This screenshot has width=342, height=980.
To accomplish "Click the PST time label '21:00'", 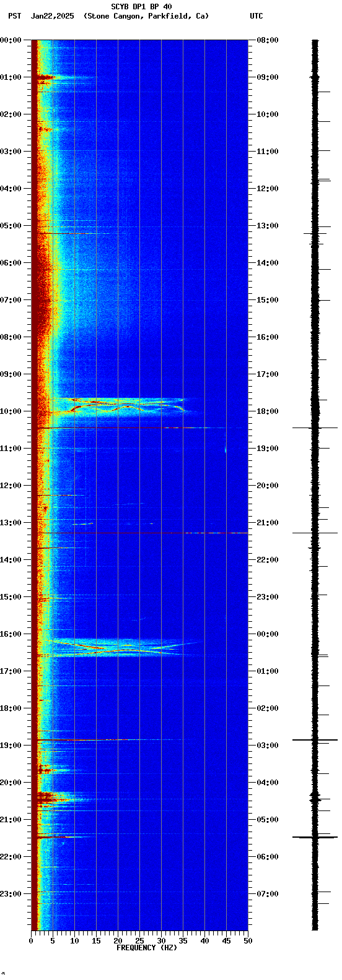I will tap(11, 820).
